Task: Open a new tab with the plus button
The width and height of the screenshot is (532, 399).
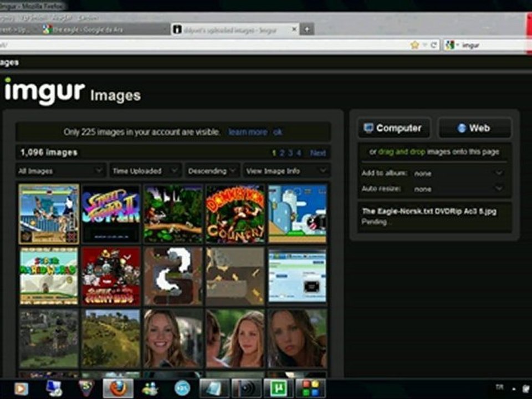Action: [x=306, y=29]
